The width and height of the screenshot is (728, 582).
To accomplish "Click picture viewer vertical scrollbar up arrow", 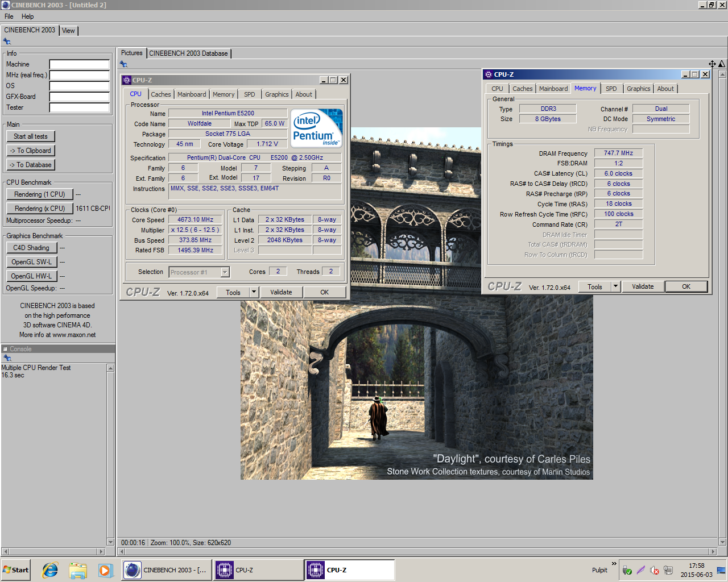I will (x=722, y=74).
